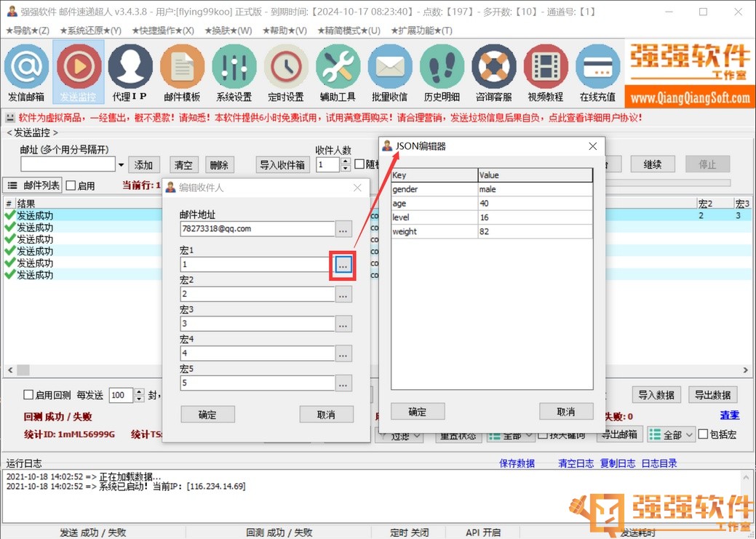Open the 邮件模板 mail template icon
Screen dimensions: 756x539
click(x=182, y=72)
